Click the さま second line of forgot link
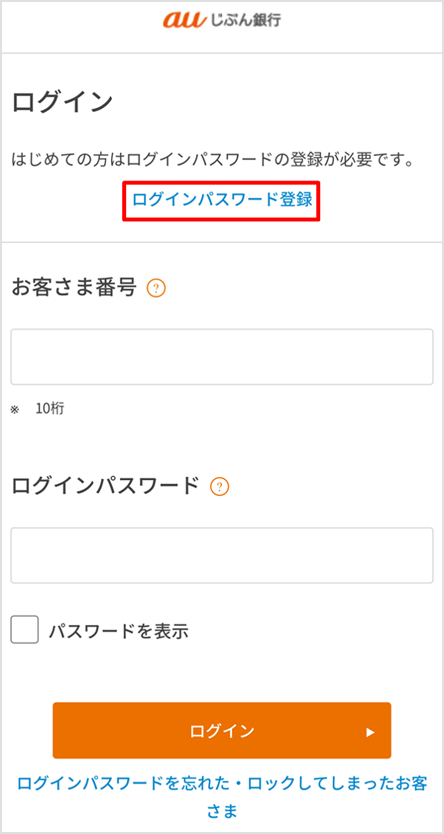Screen dimensions: 444x834 [222, 811]
